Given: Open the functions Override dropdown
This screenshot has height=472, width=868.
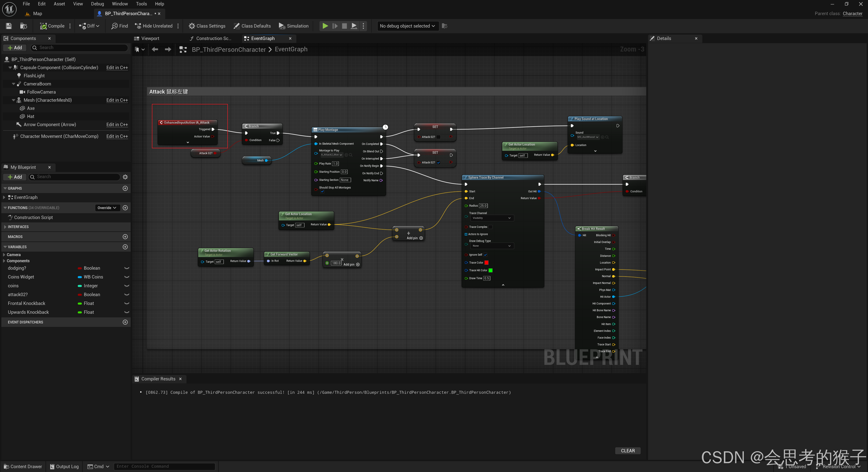Looking at the screenshot, I should coord(107,208).
